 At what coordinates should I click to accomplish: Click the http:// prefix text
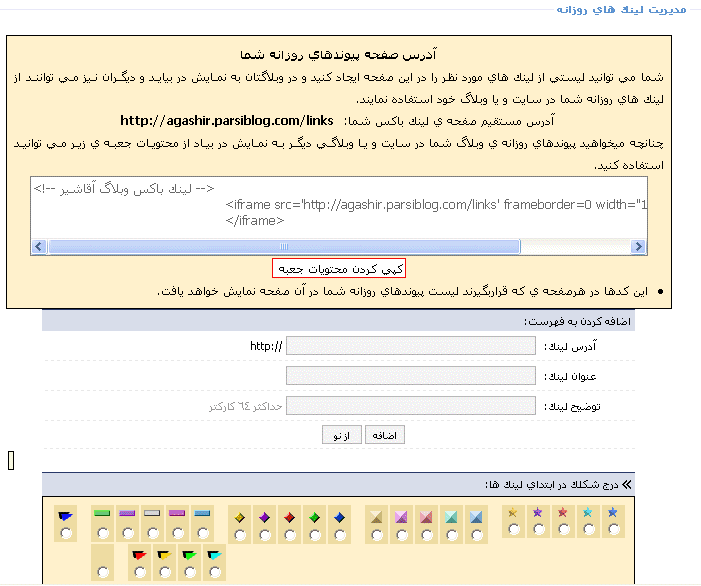(x=266, y=346)
